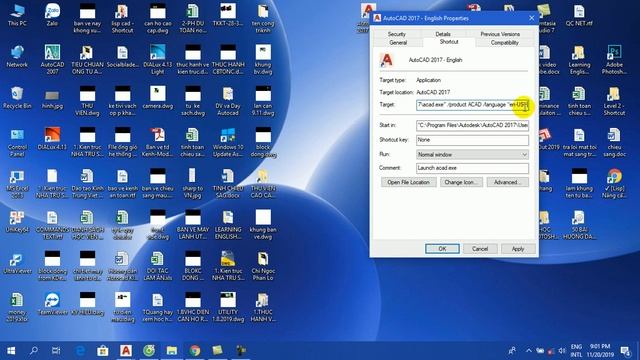Screen dimensions: 640x360
Task: Click into the Target input field
Action: click(x=472, y=105)
